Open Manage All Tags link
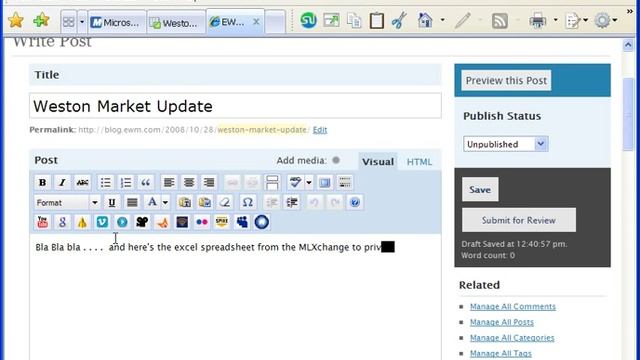 (500, 353)
